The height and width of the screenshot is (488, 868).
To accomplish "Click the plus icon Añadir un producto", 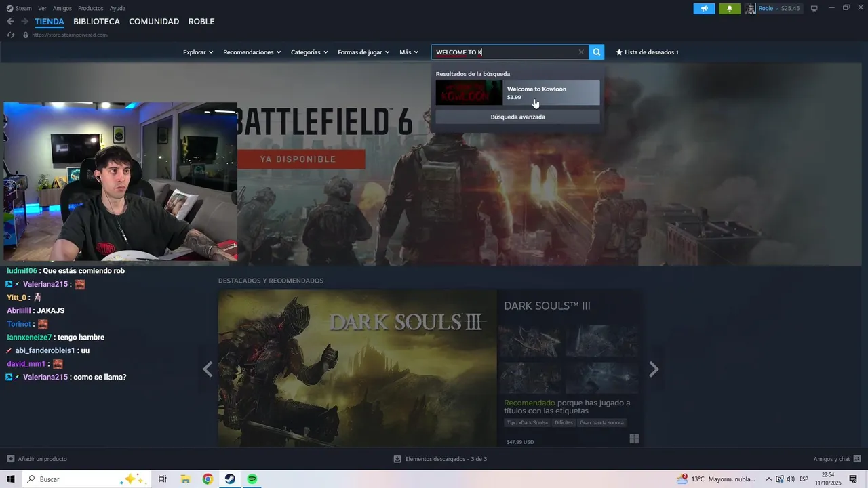I will pyautogui.click(x=10, y=459).
